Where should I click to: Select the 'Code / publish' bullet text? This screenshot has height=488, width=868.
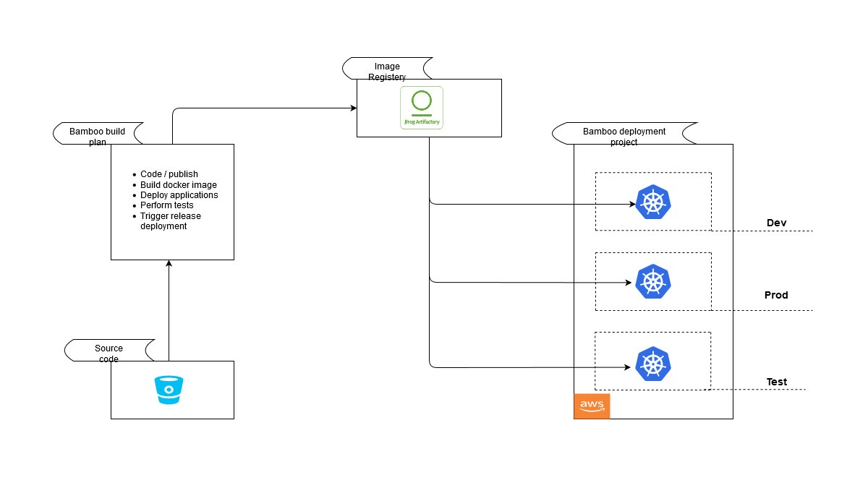(x=169, y=174)
